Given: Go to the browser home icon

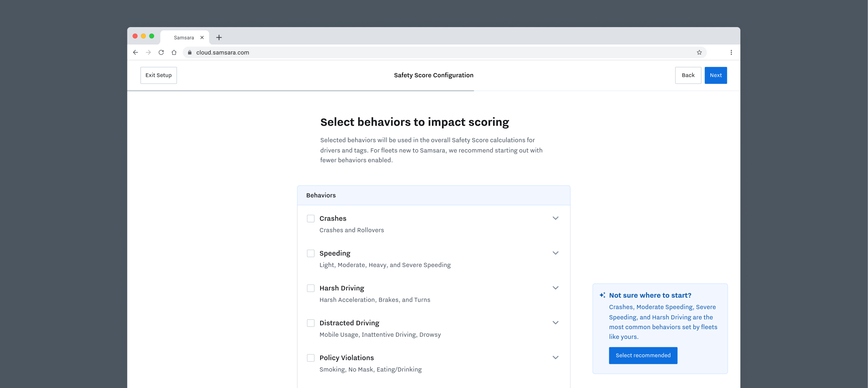Looking at the screenshot, I should (174, 52).
